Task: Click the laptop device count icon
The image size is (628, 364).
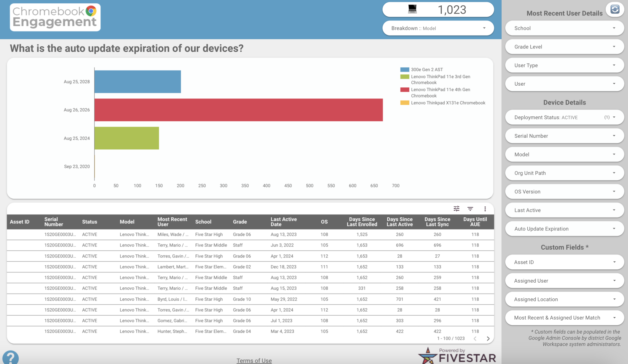Action: (412, 9)
